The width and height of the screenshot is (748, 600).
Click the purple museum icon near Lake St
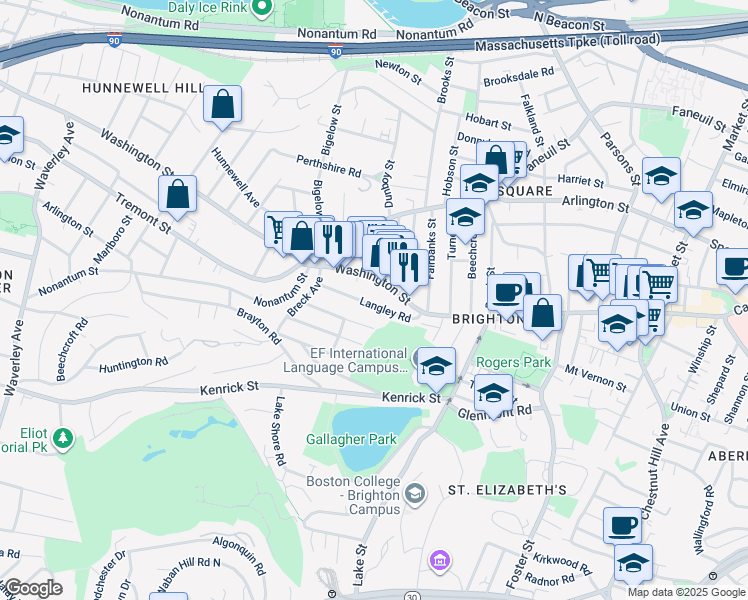coord(439,561)
